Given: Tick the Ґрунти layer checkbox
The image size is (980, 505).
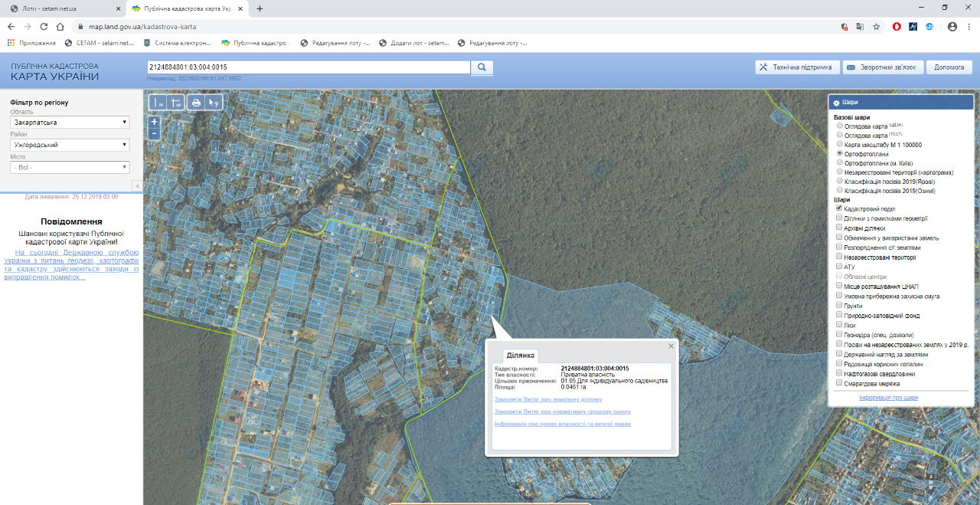Looking at the screenshot, I should pyautogui.click(x=839, y=306).
